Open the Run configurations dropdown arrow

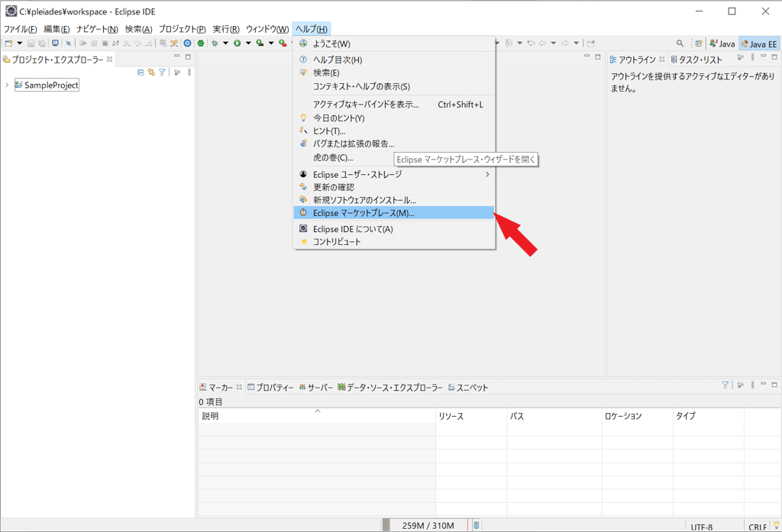247,44
